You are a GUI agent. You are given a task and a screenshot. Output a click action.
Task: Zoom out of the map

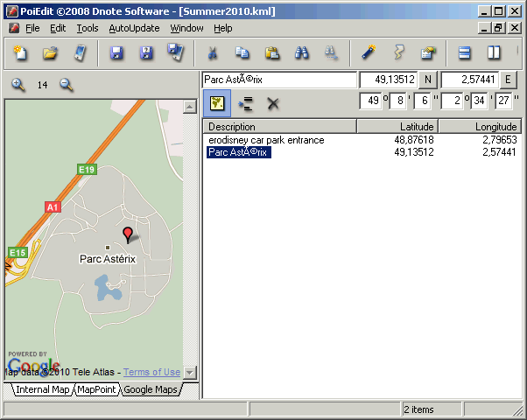[67, 85]
